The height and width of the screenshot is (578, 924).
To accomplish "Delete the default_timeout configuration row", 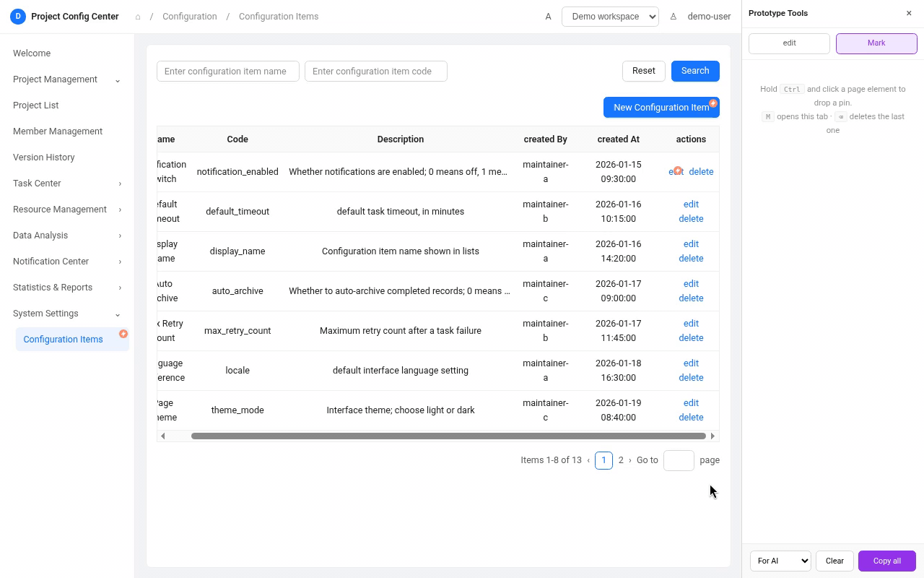I will click(691, 219).
